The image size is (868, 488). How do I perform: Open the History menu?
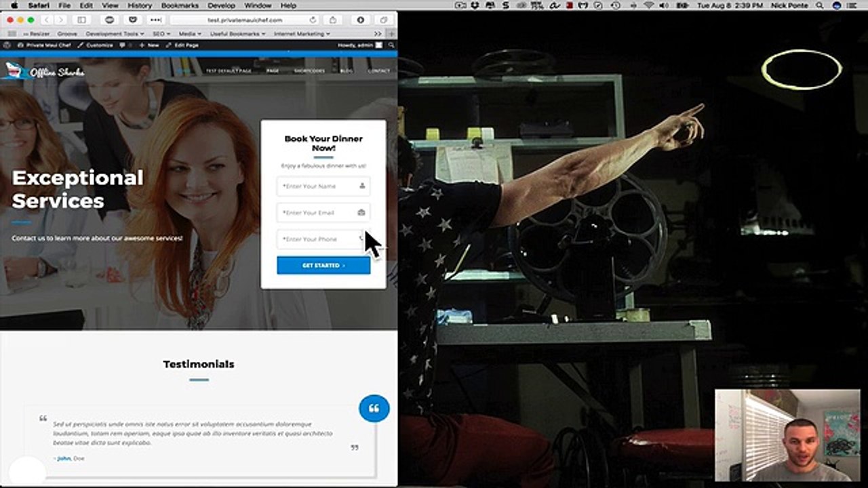[140, 5]
